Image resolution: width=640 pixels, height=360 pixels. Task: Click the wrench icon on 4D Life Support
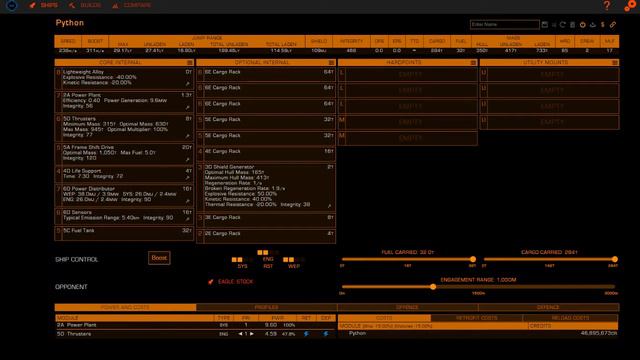point(188,178)
